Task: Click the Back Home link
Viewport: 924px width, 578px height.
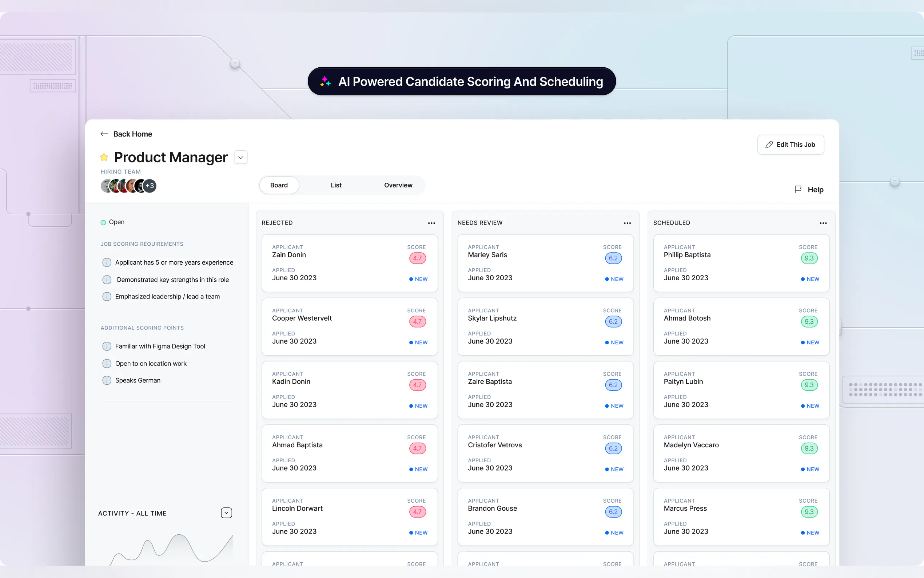Action: click(132, 134)
